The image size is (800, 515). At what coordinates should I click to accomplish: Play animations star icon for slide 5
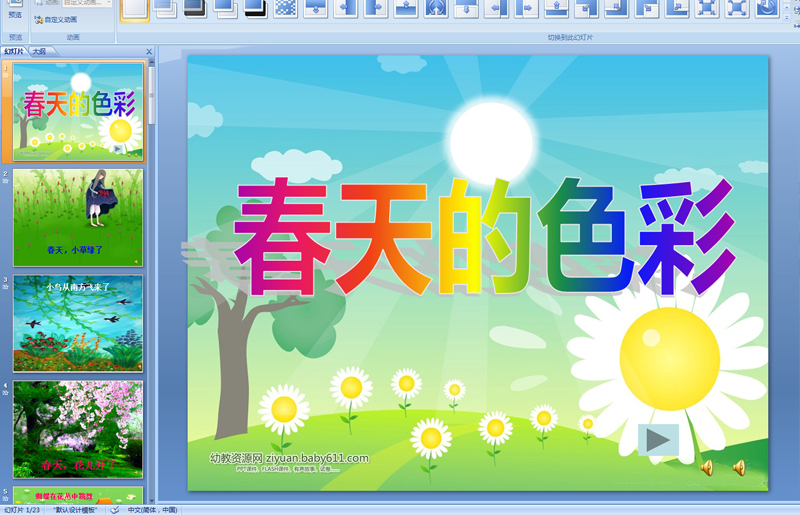coord(6,498)
